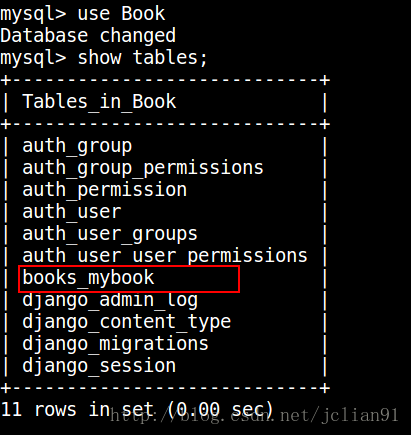Select the auth_user_user_permissions table row
411x435 pixels.
(165, 256)
